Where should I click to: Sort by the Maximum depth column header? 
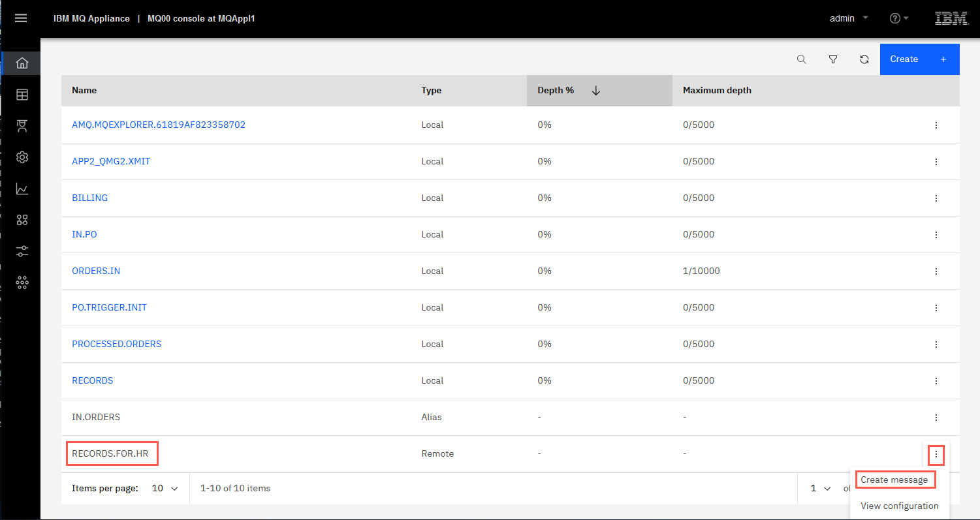point(717,91)
